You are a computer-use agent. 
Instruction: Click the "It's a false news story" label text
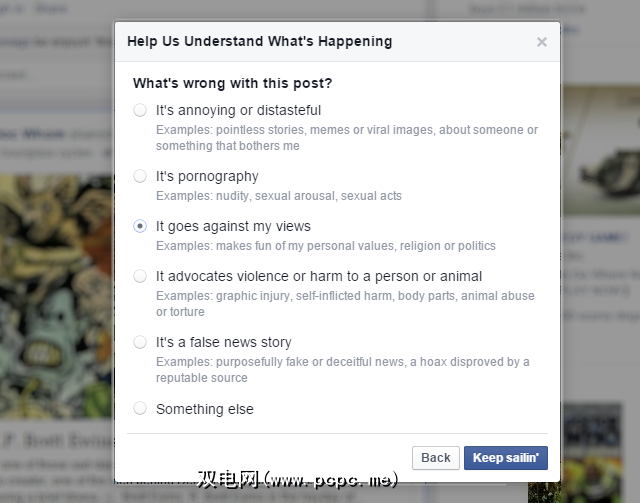(223, 342)
